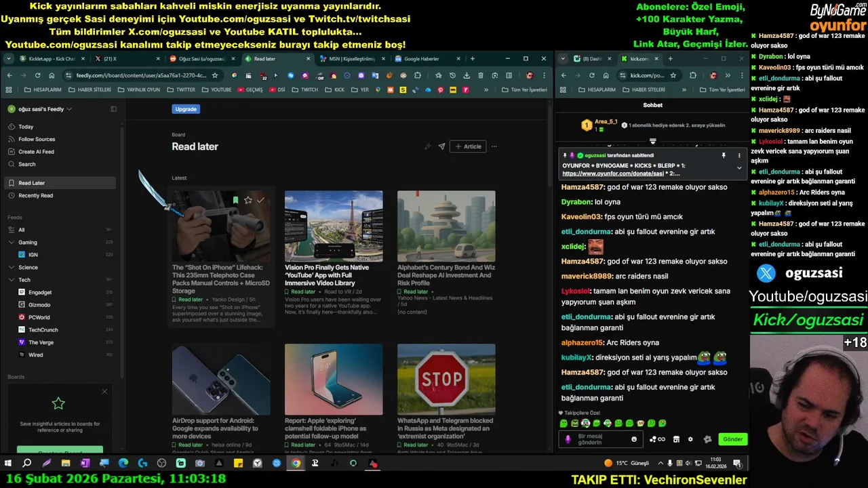The image size is (868, 488).
Task: Dismiss the Boards tip card
Action: [104, 391]
